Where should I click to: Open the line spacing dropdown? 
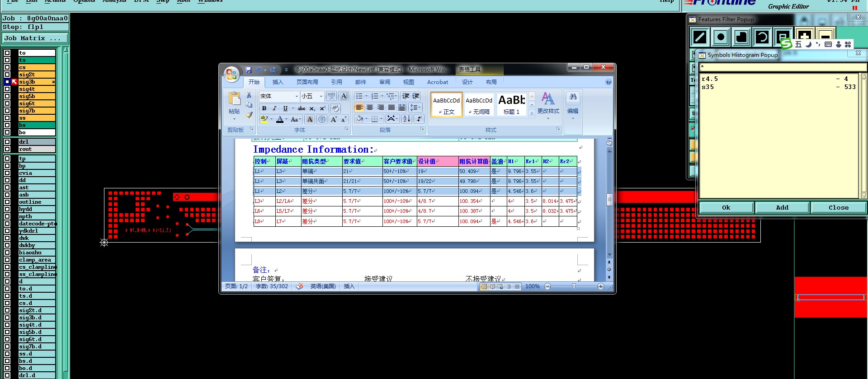coord(415,108)
